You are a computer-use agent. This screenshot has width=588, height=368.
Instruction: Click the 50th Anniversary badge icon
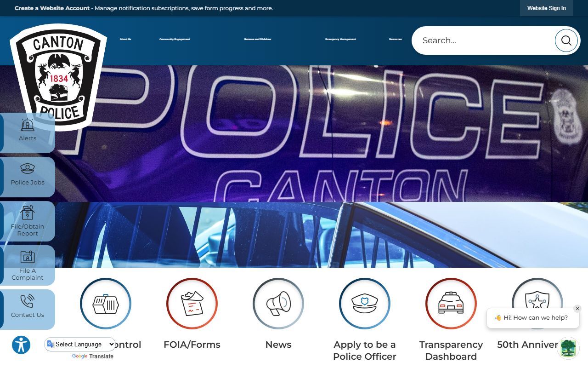point(537,304)
